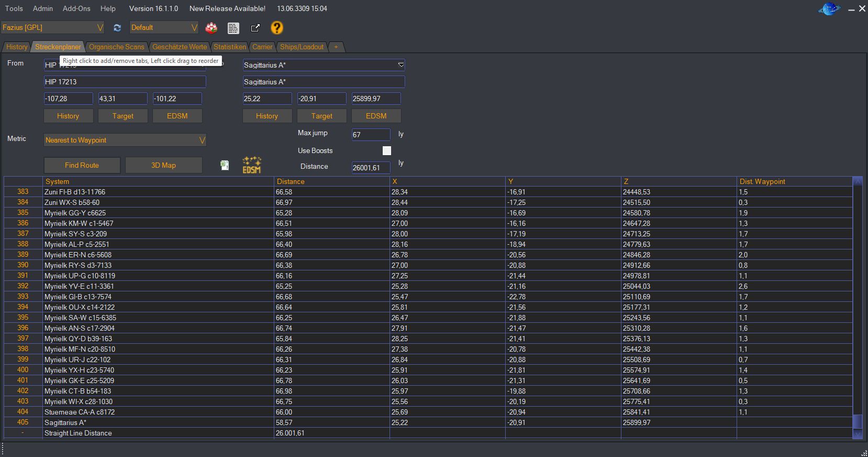Open help via yellow question mark

click(x=277, y=28)
